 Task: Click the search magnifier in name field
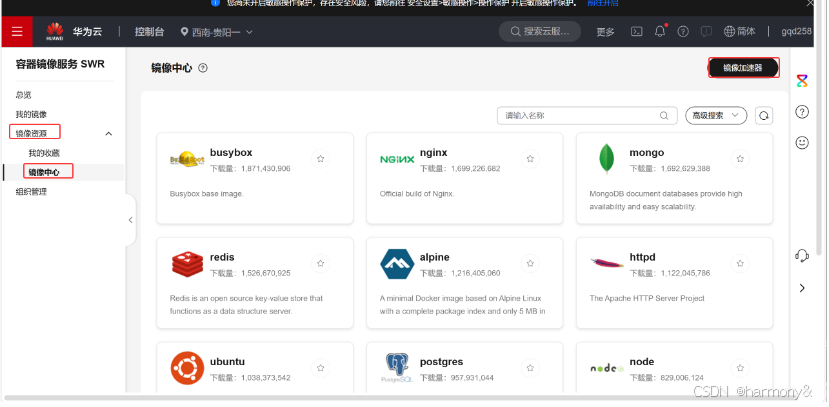(664, 116)
